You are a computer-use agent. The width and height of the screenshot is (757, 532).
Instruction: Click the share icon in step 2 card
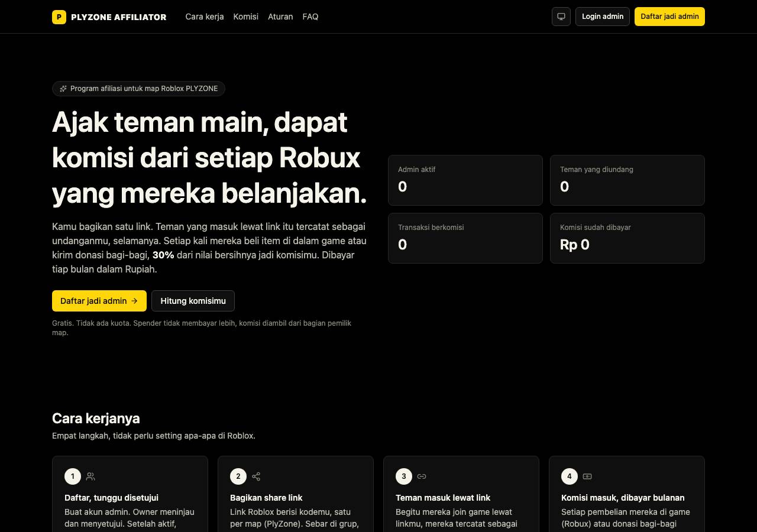tap(256, 476)
